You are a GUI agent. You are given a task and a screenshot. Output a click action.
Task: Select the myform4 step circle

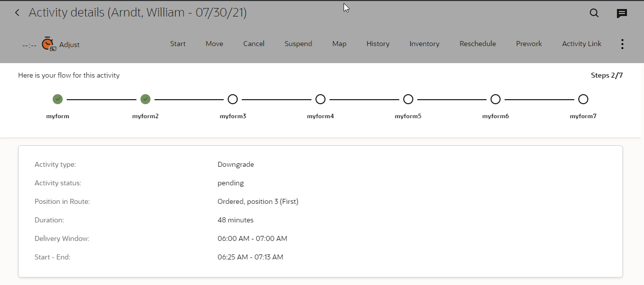click(320, 99)
